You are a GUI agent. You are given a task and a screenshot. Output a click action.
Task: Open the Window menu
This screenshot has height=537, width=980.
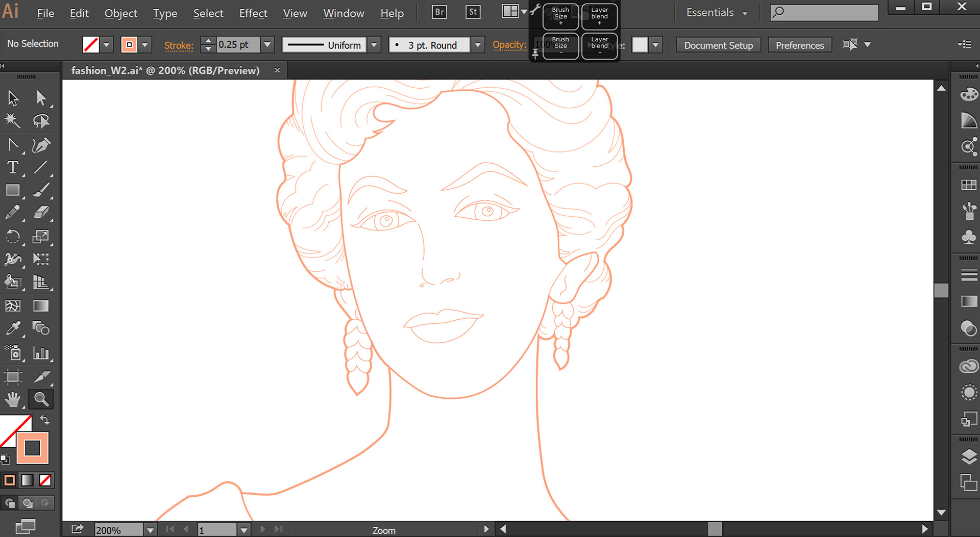pyautogui.click(x=344, y=13)
